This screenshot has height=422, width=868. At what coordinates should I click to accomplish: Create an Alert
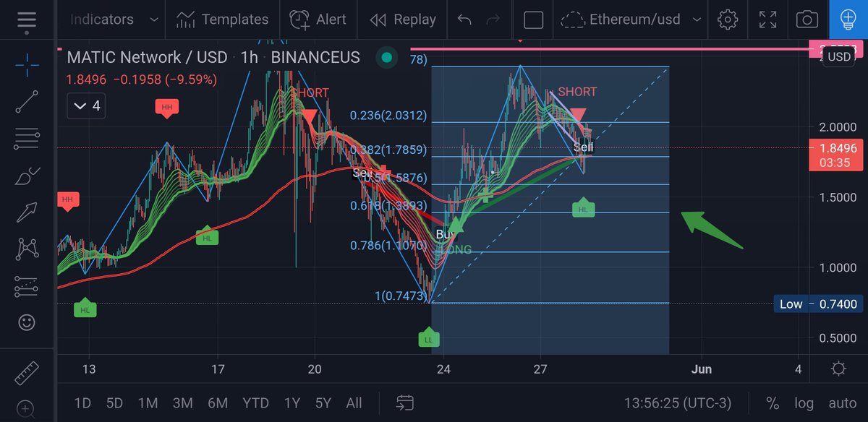(x=318, y=20)
